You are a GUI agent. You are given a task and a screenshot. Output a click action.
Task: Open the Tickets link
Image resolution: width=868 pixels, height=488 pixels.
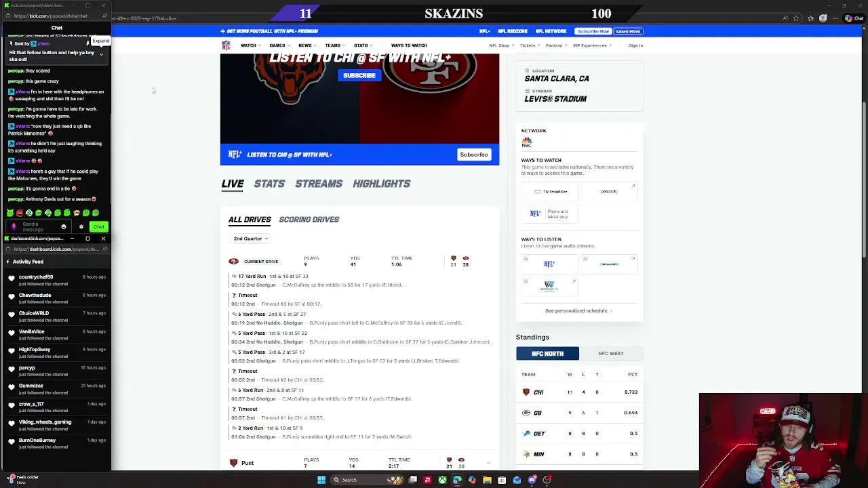point(529,45)
